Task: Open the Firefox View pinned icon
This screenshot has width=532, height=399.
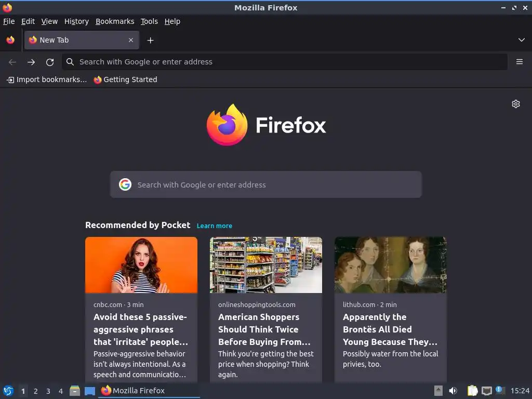Action: pos(10,40)
